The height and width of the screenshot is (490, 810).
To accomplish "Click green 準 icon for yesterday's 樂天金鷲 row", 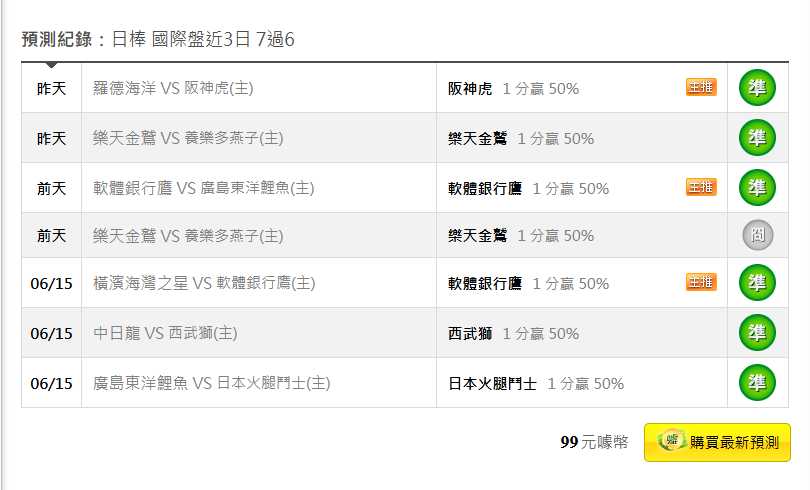I will point(757,138).
